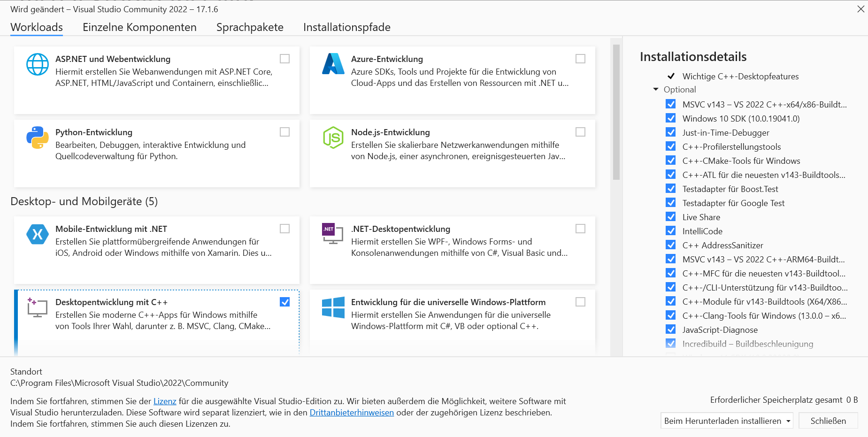Click the workloads list scrollbar thumb
Screen dimensions: 868x437
point(616,112)
